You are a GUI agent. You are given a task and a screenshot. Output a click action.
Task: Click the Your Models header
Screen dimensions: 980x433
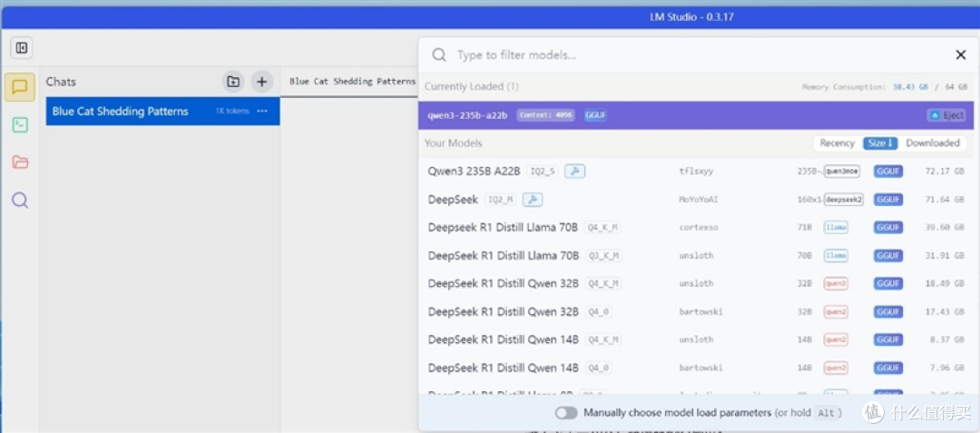click(453, 143)
